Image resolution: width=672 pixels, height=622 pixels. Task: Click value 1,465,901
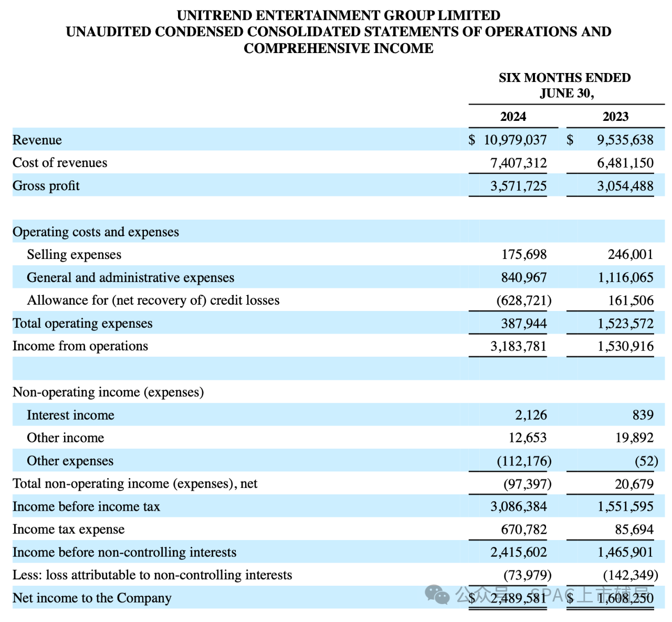pyautogui.click(x=626, y=553)
